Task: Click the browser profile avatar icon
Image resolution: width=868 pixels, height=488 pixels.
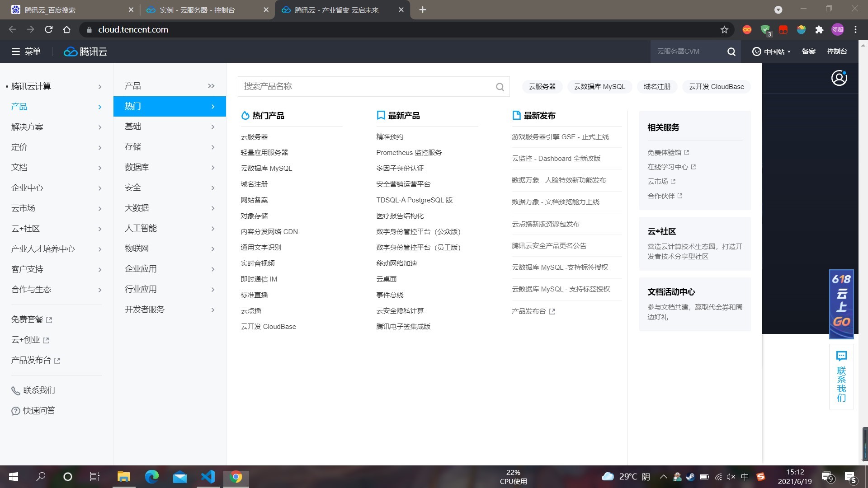Action: [838, 30]
